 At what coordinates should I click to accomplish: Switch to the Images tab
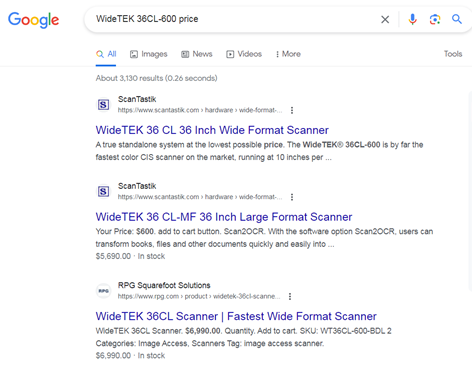[149, 54]
